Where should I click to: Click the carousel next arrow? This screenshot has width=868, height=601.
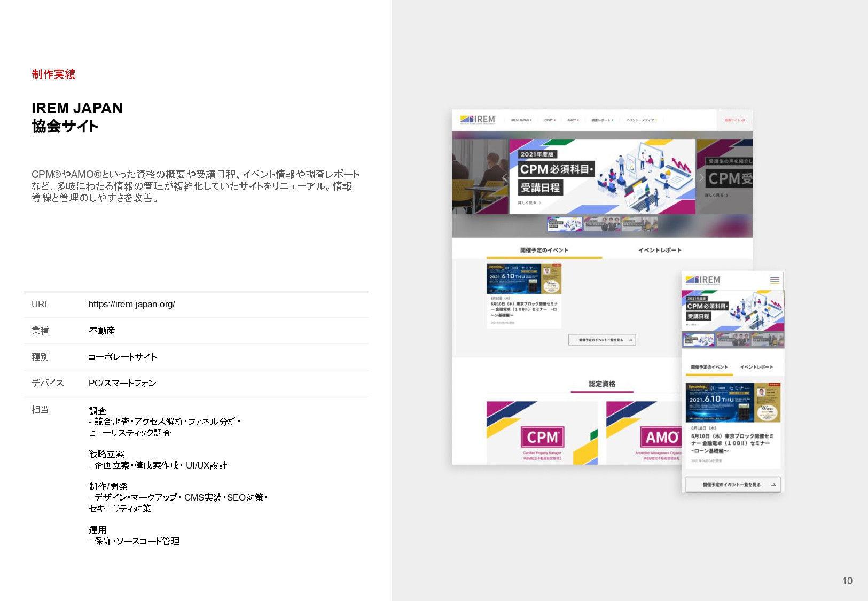click(x=702, y=177)
